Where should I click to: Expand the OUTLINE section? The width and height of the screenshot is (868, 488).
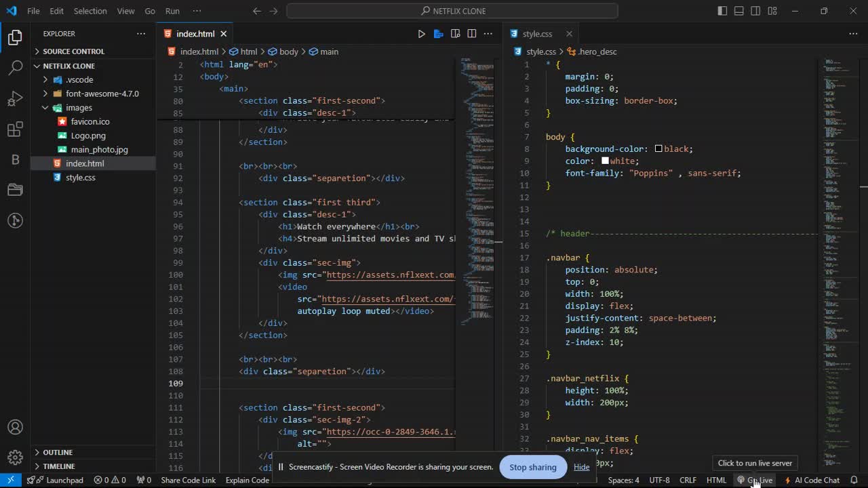pyautogui.click(x=58, y=452)
